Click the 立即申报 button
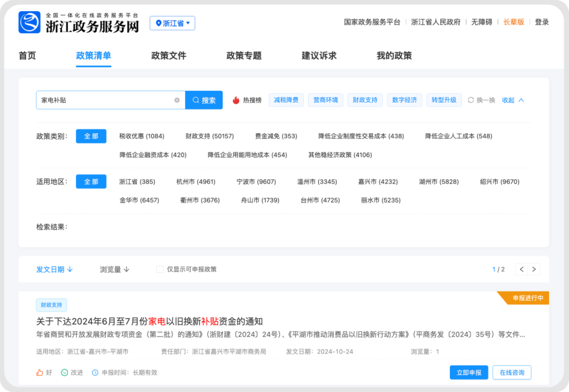This screenshot has height=392, width=569. (x=469, y=373)
